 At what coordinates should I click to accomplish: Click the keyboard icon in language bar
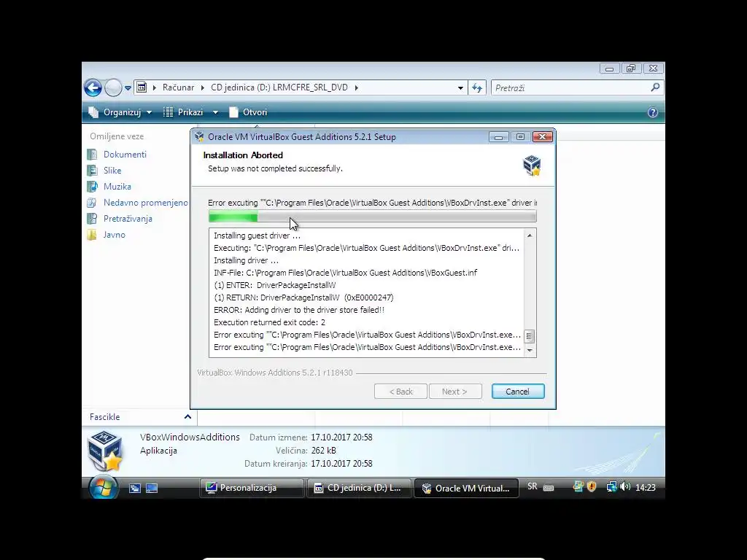(549, 488)
